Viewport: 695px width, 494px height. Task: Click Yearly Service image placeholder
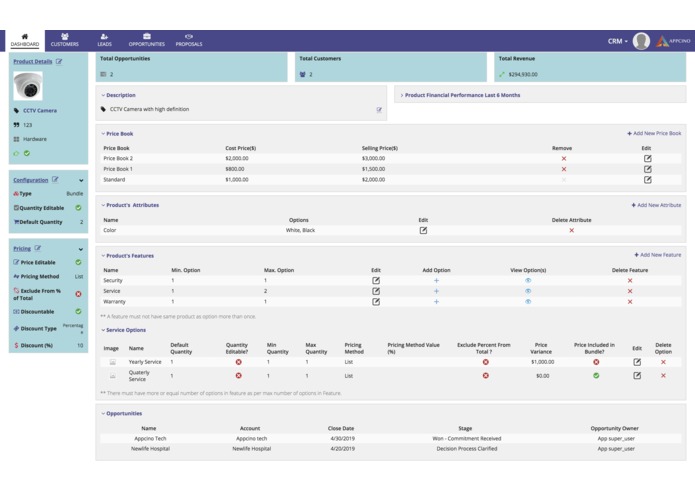pos(113,362)
